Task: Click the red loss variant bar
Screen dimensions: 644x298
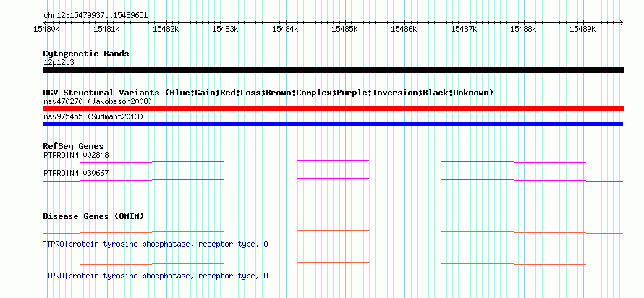Action: (333, 108)
